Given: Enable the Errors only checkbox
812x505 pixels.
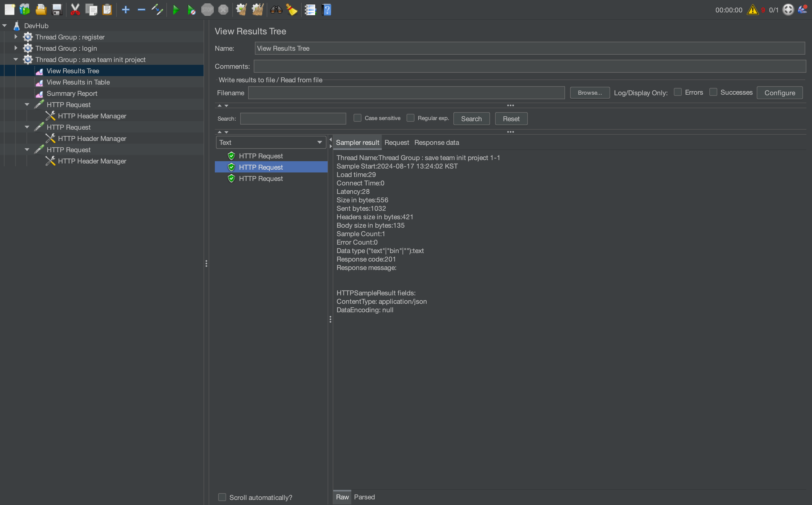Looking at the screenshot, I should [677, 92].
